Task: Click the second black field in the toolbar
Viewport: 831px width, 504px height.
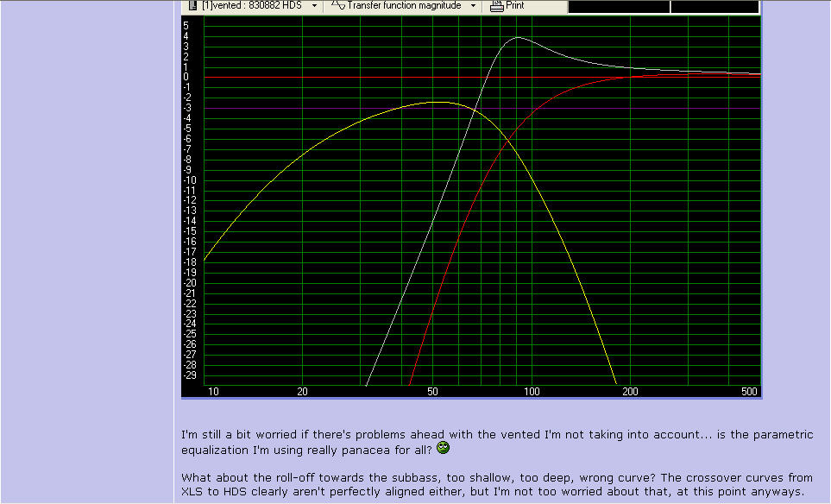Action: tap(715, 6)
